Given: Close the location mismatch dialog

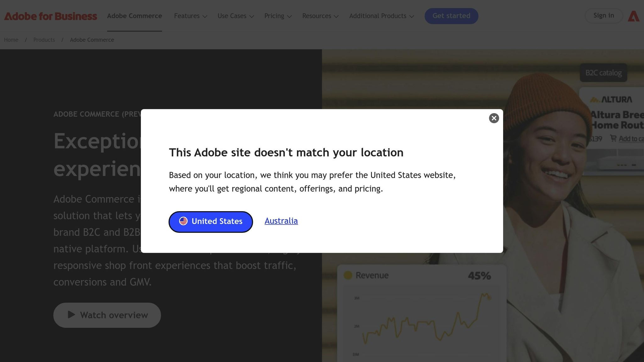Looking at the screenshot, I should click(494, 118).
